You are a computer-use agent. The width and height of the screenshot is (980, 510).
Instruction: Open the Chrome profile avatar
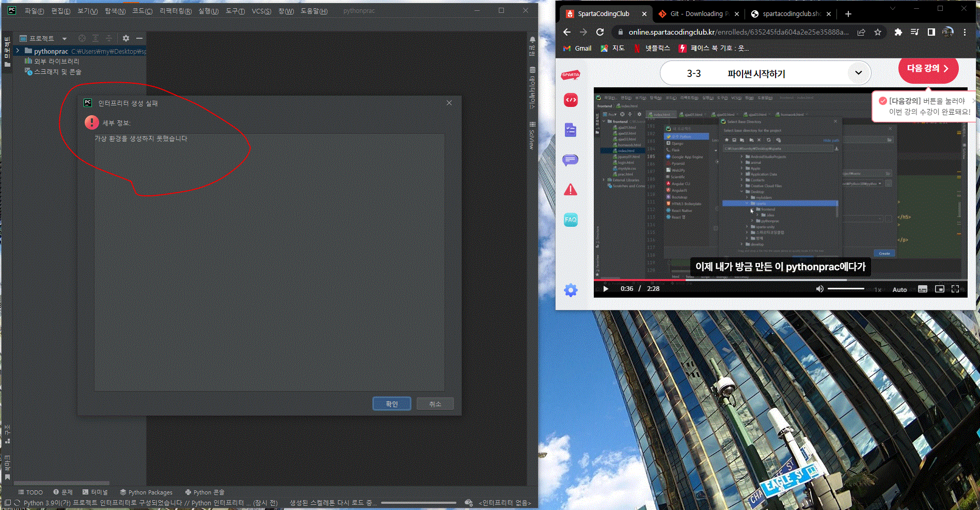[948, 32]
